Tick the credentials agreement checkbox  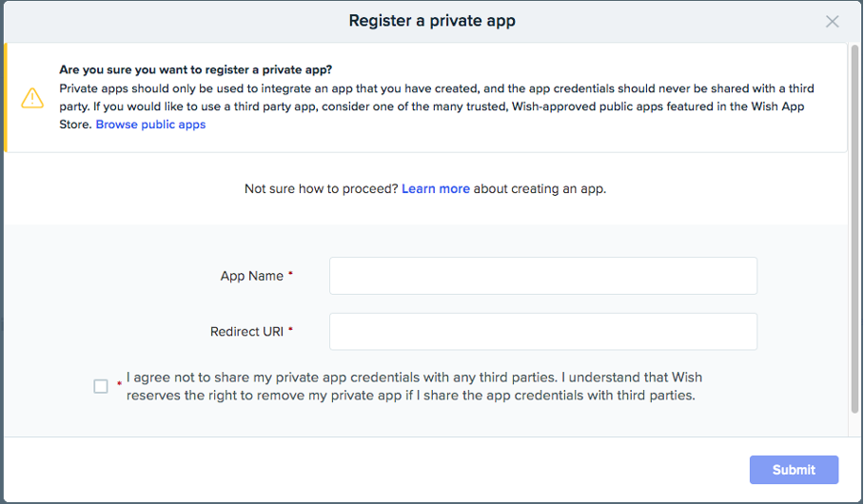point(101,386)
